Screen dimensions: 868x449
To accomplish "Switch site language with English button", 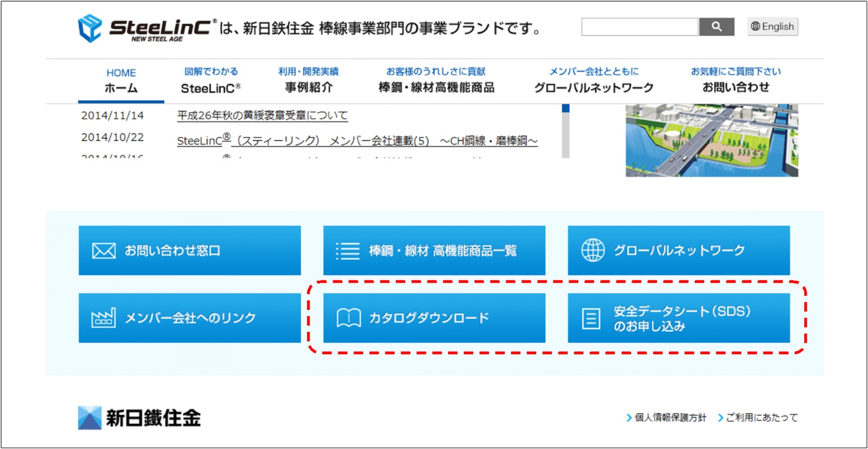I will coord(772,26).
